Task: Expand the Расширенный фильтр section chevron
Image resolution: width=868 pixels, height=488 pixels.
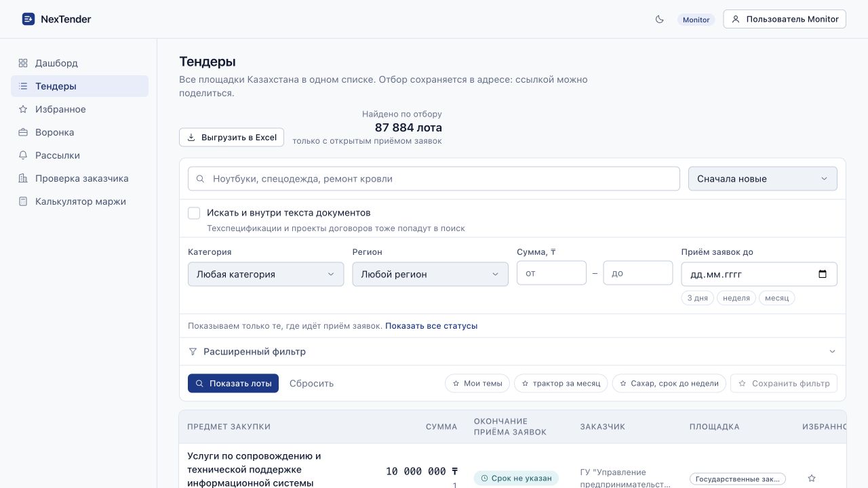Action: coord(833,352)
